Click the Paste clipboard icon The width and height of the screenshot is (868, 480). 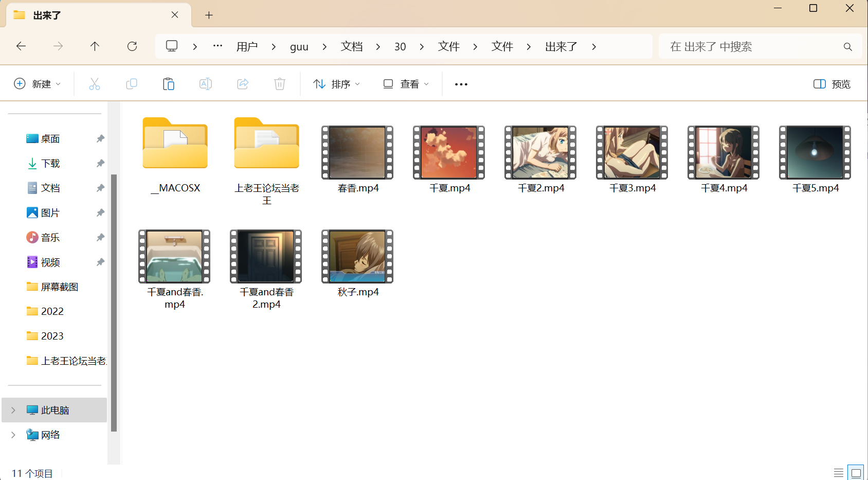tap(169, 84)
